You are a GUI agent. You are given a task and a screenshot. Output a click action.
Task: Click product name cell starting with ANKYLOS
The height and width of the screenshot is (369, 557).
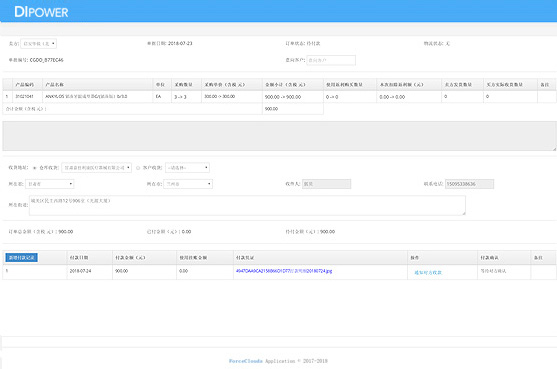pos(98,97)
